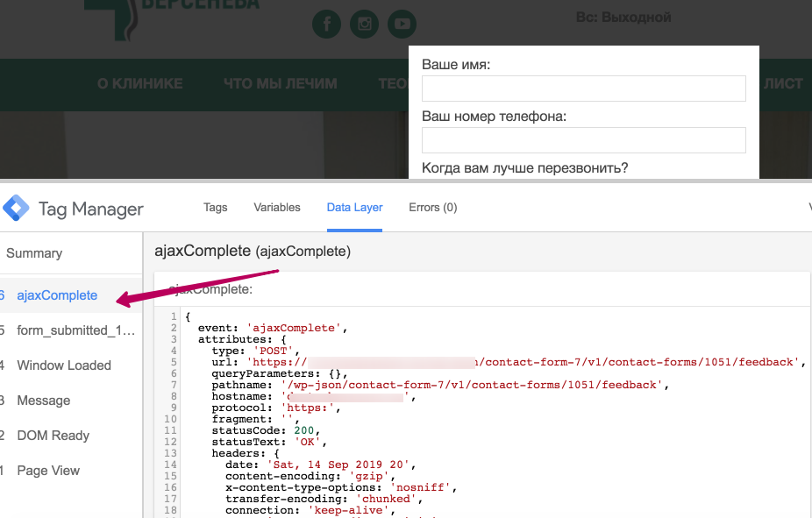Select the Window Loaded event

(x=64, y=365)
